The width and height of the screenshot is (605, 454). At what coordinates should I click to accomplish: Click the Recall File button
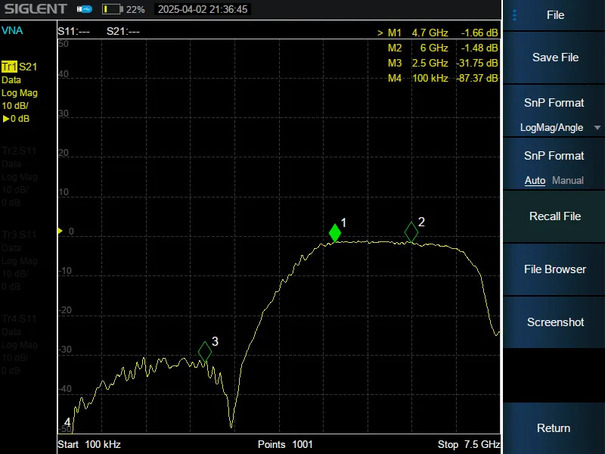tap(554, 216)
